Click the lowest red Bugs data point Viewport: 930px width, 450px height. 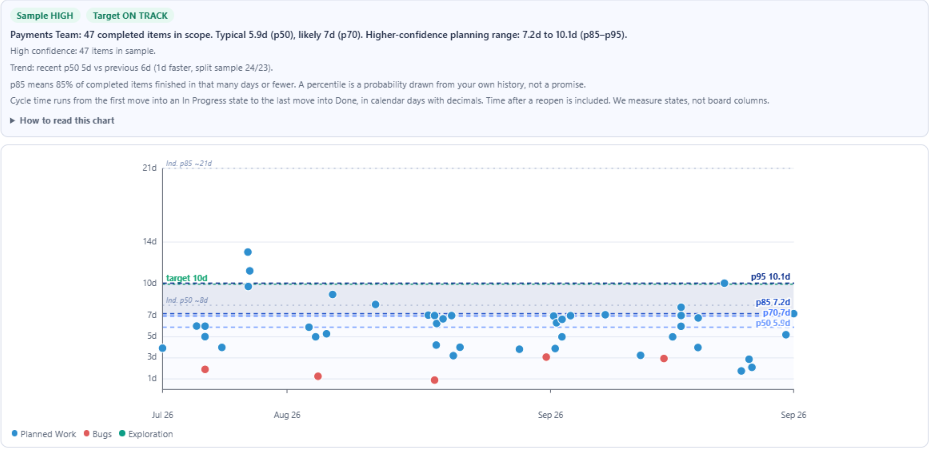click(434, 380)
